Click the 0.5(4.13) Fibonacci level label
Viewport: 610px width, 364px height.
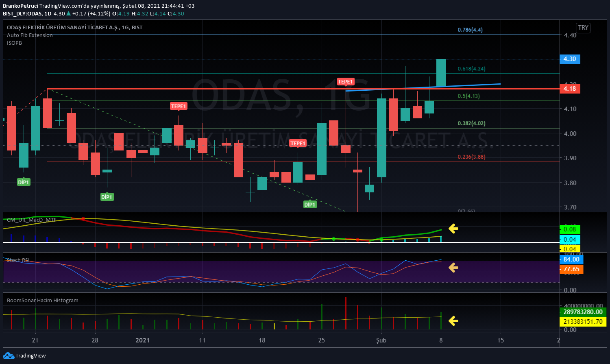click(468, 96)
